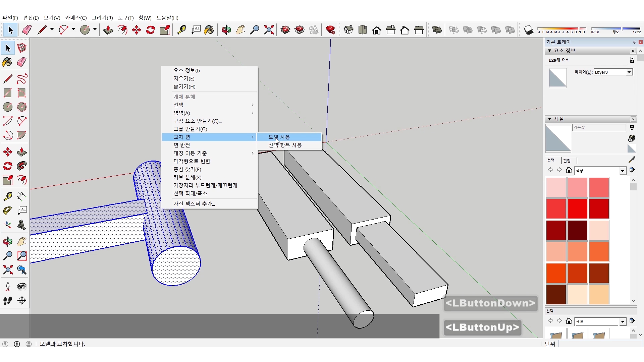Viewport: 644px width, 362px height.
Task: Choose the Paint Bucket tool
Action: pyautogui.click(x=209, y=30)
